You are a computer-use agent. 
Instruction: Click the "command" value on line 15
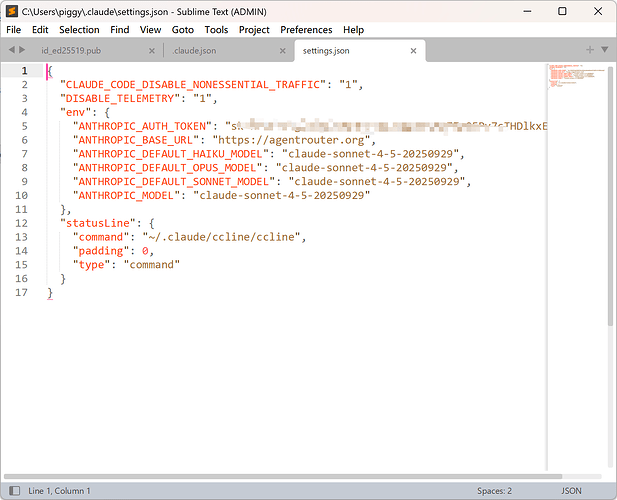tap(151, 265)
